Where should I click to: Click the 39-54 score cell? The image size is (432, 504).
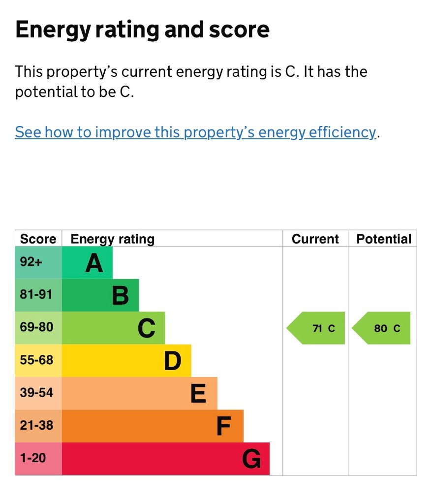38,393
